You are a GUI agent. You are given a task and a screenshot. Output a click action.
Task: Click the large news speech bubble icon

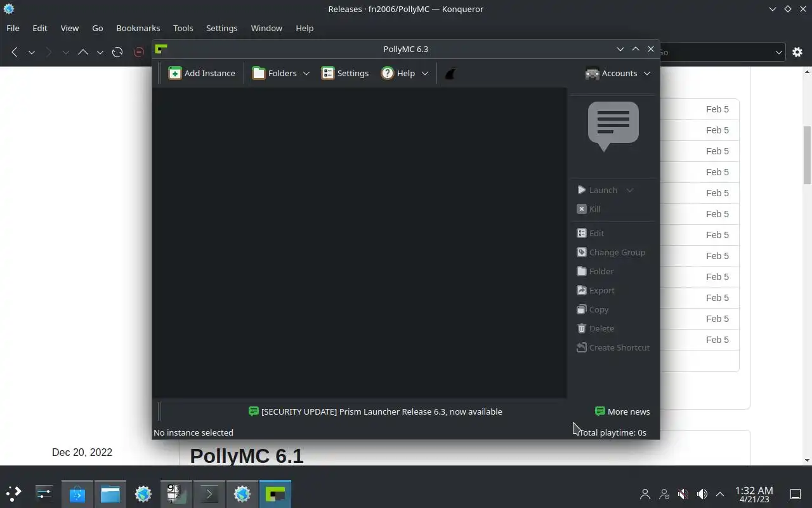613,126
